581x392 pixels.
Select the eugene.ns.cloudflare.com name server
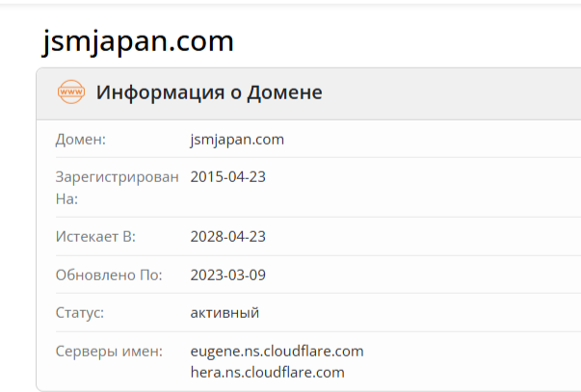coord(277,352)
